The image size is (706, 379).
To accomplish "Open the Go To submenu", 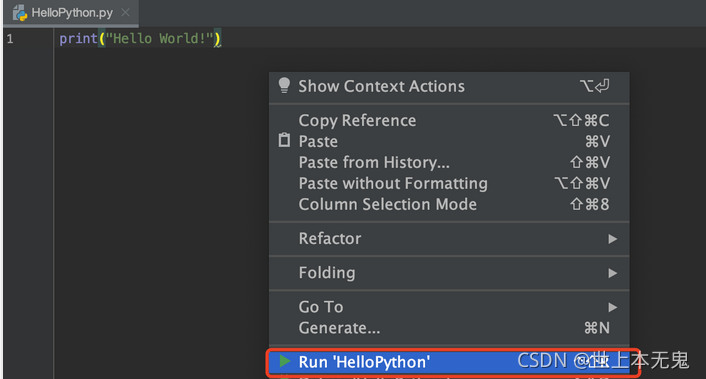I will [x=449, y=307].
